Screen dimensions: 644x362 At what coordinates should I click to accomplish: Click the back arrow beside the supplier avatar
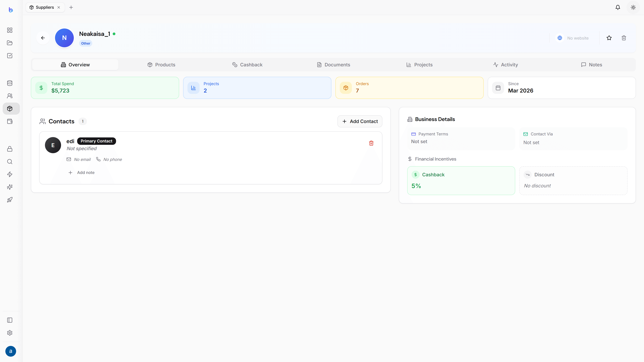click(x=43, y=38)
